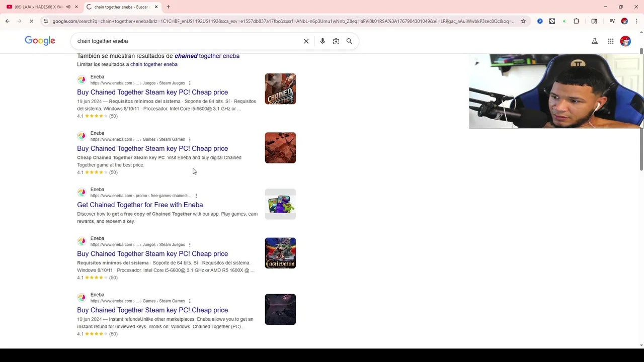Focus the browser address bar URL

click(284, 21)
